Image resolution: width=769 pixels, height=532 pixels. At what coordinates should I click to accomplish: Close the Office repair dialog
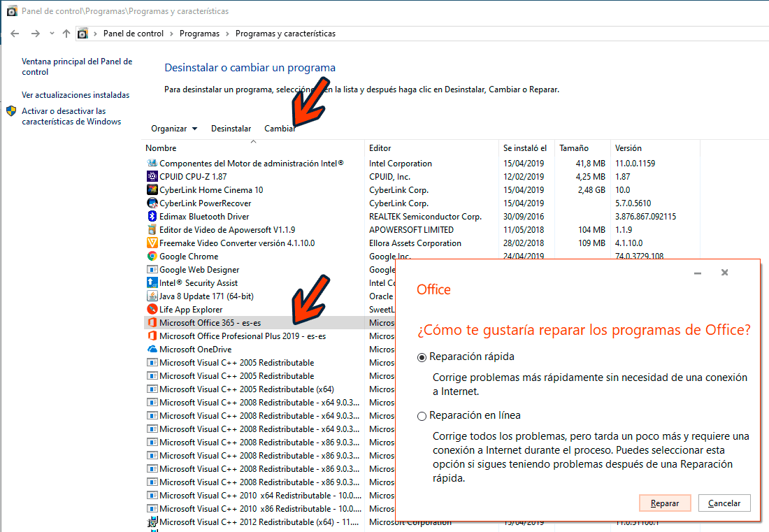pos(724,273)
